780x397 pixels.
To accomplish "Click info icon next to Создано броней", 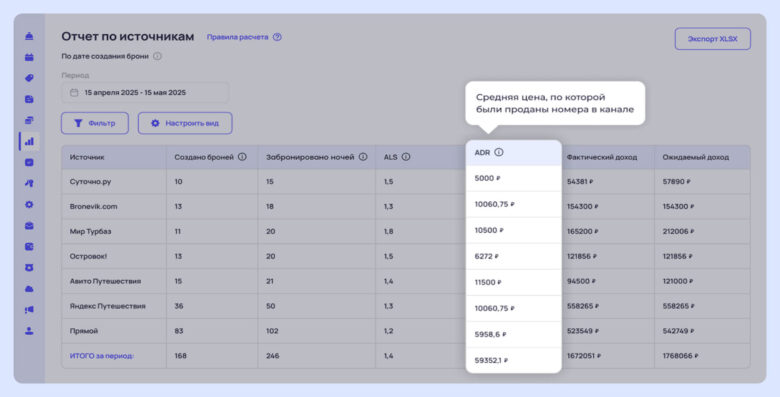I will tap(242, 157).
